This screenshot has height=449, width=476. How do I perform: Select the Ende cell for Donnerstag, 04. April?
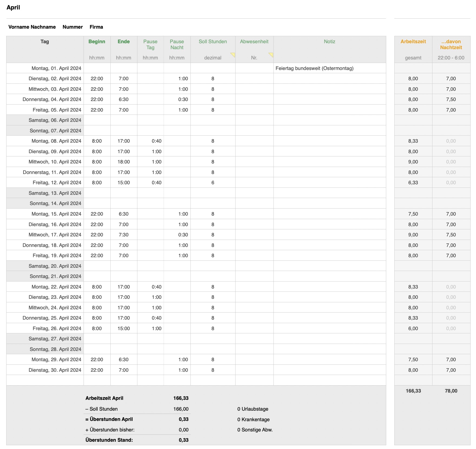pos(124,99)
